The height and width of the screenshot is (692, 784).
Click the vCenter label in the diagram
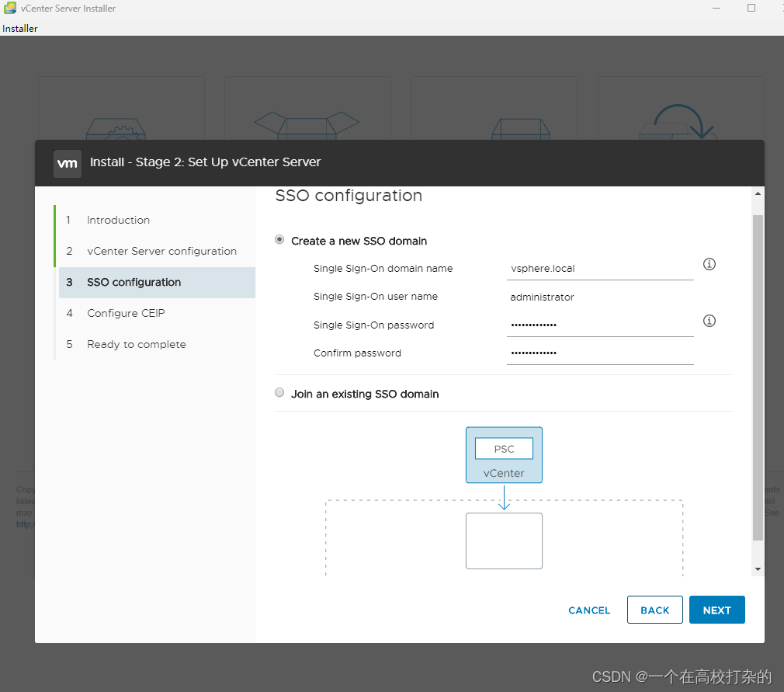pos(504,473)
